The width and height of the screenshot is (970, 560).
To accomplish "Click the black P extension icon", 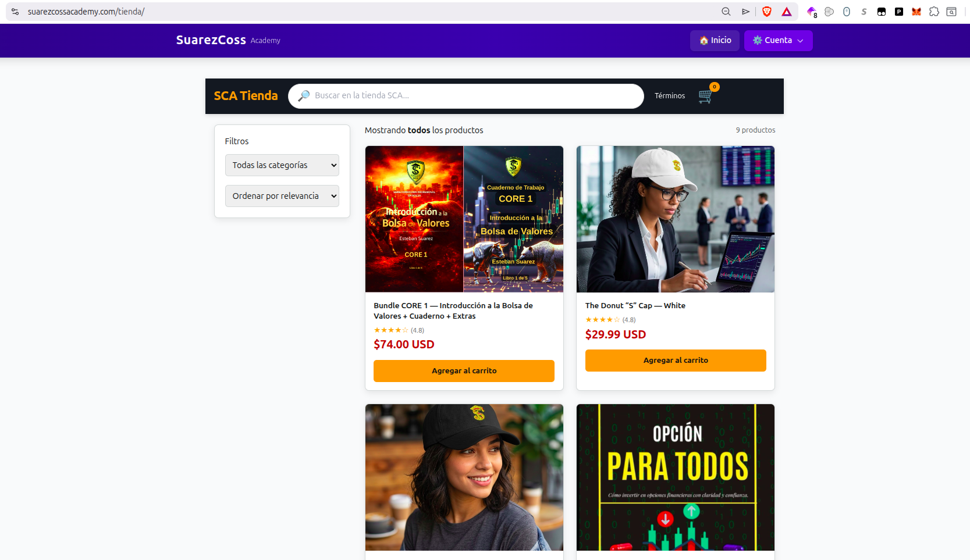I will [x=899, y=11].
